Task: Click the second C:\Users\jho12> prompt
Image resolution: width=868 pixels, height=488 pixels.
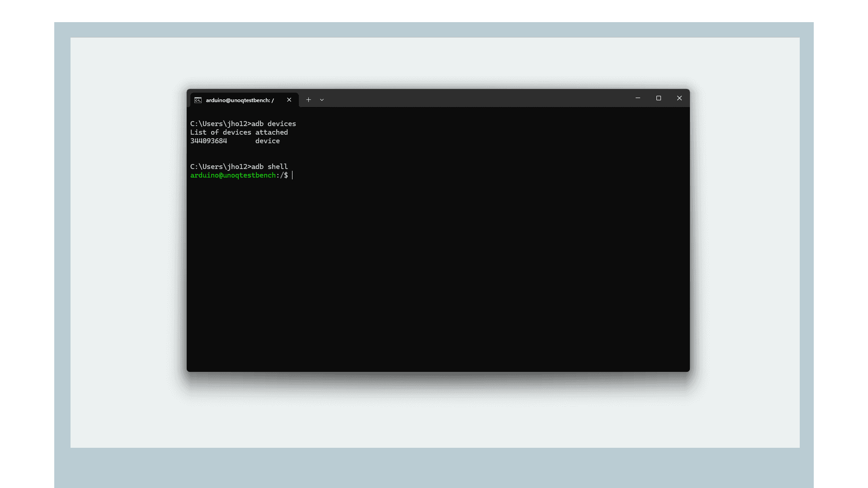Action: [220, 167]
